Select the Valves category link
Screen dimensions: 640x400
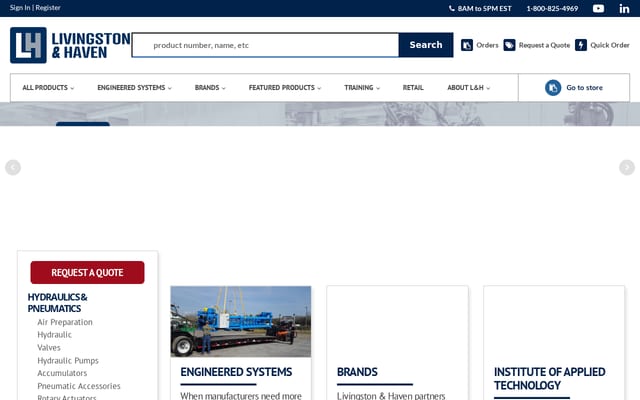coord(49,347)
